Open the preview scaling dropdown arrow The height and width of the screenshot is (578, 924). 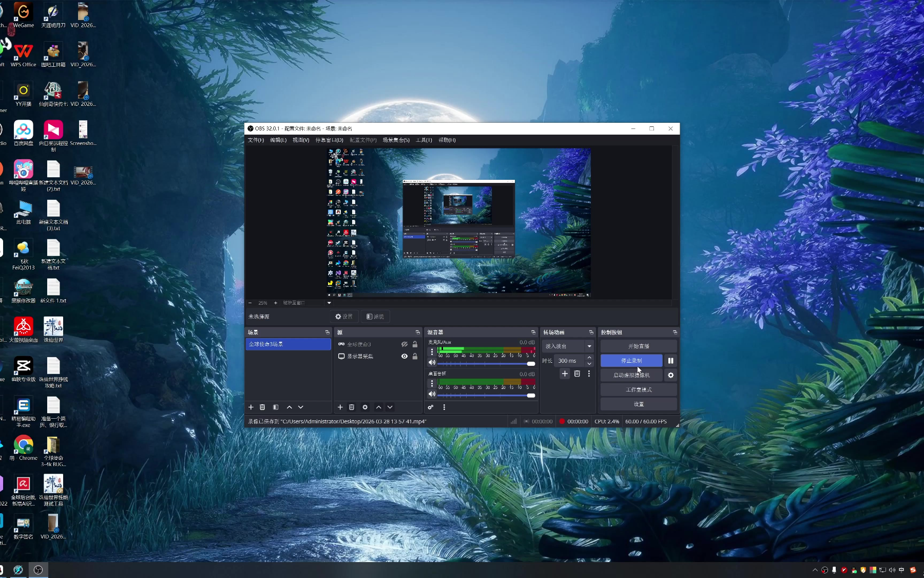(x=329, y=303)
